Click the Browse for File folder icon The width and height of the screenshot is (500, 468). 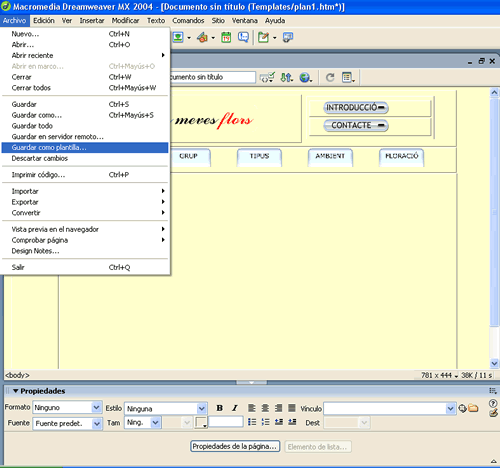pyautogui.click(x=473, y=408)
